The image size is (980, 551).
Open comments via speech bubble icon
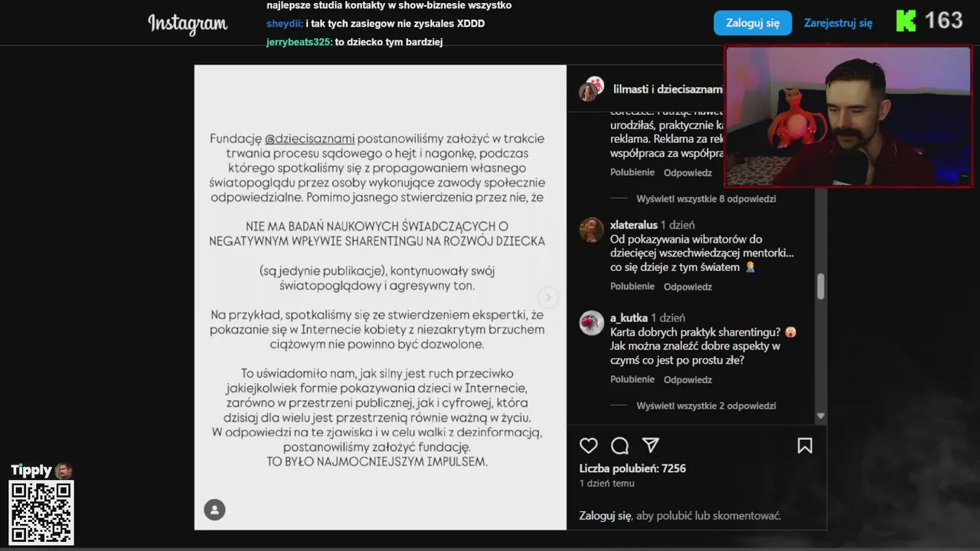coord(620,445)
